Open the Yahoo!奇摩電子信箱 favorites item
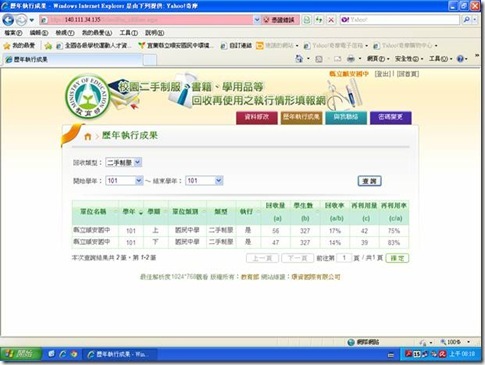This screenshot has width=485, height=365. (336, 46)
